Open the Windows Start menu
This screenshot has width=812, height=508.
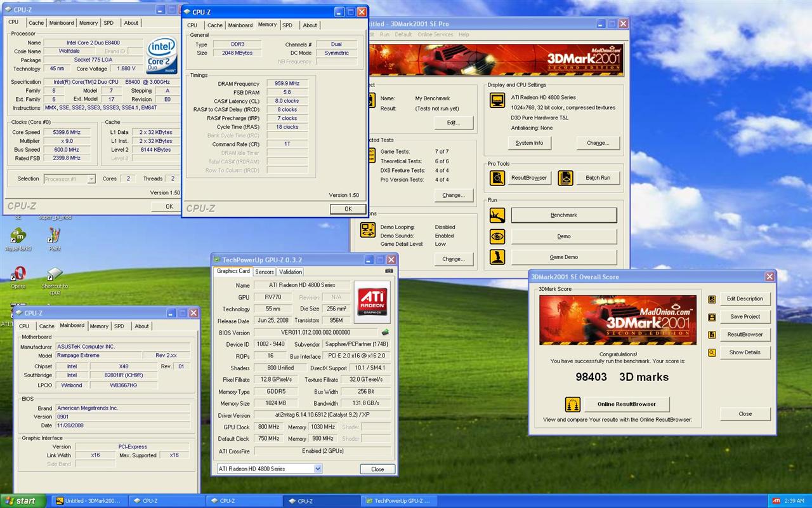click(23, 501)
